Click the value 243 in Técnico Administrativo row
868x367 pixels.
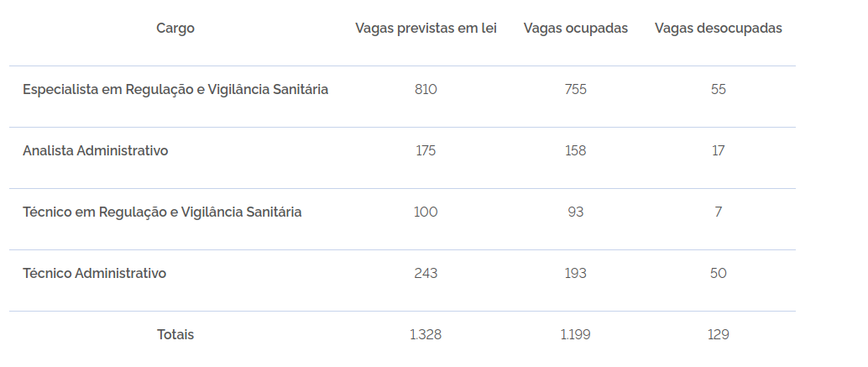(426, 274)
